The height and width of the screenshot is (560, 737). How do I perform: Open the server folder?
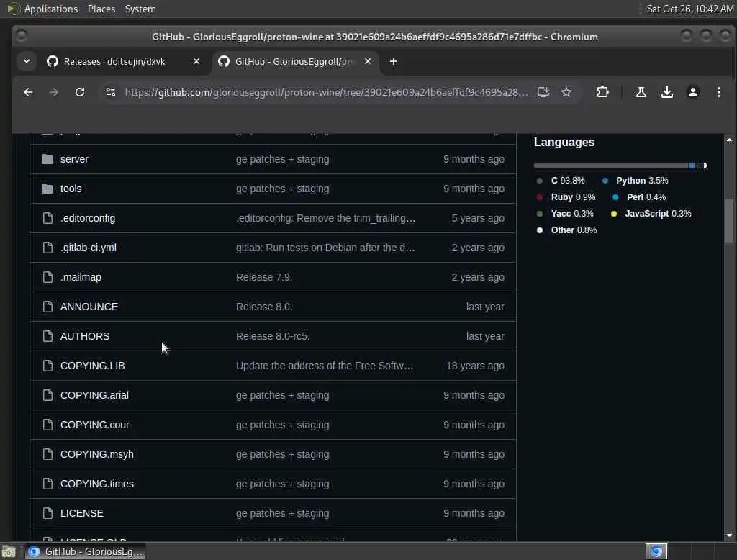tap(74, 159)
